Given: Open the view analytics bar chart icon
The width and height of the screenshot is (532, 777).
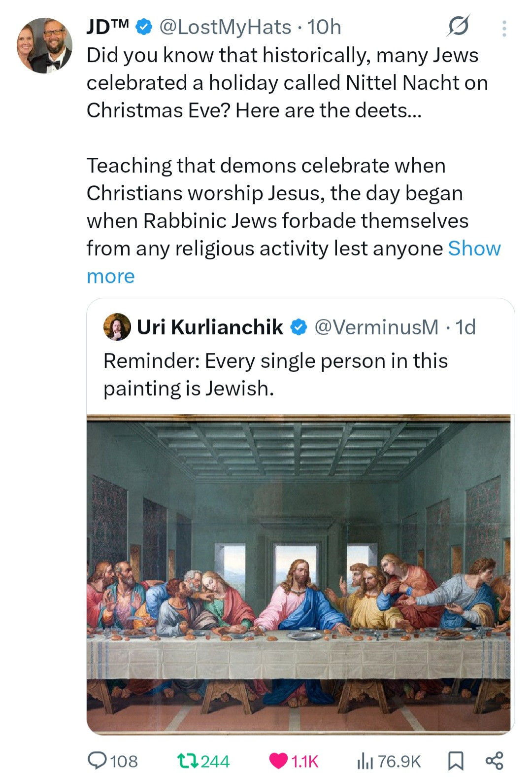Looking at the screenshot, I should click(x=365, y=761).
